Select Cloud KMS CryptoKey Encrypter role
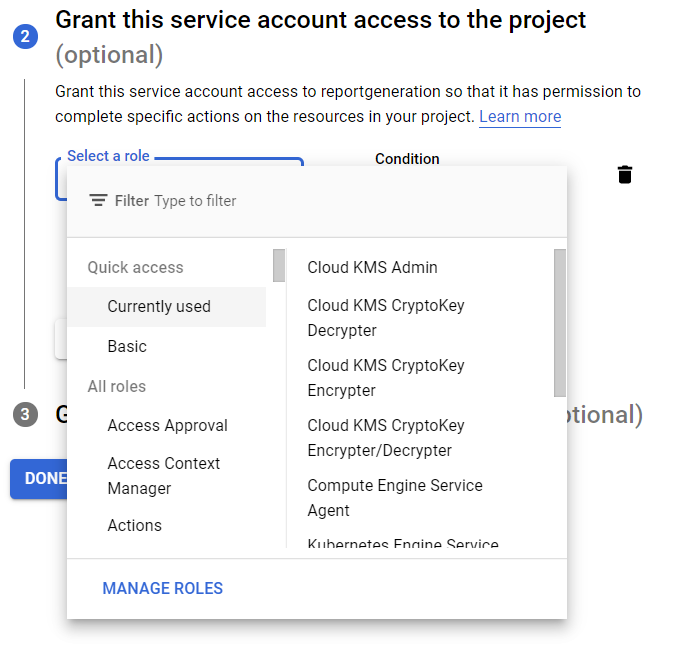This screenshot has width=681, height=650. click(385, 378)
